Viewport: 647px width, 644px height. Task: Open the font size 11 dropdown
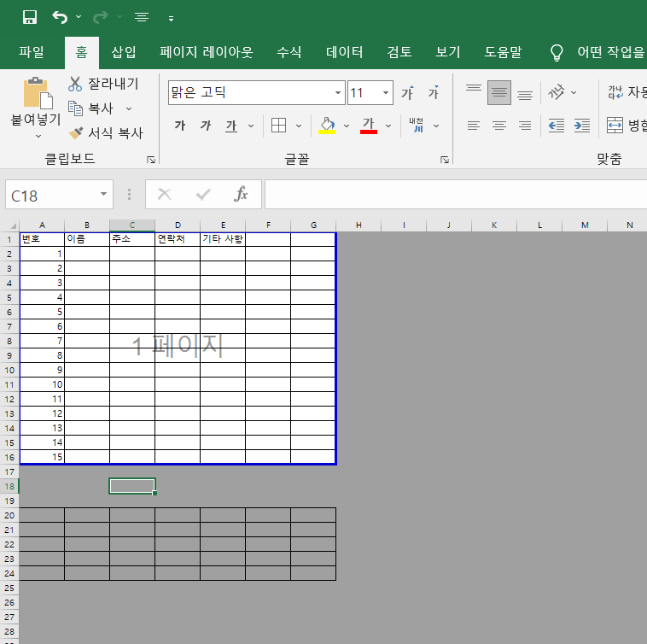[386, 92]
